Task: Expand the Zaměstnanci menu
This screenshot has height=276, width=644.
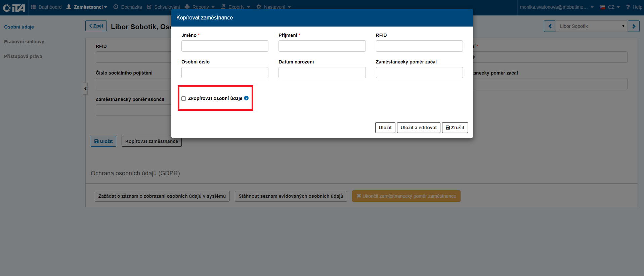Action: tap(87, 7)
